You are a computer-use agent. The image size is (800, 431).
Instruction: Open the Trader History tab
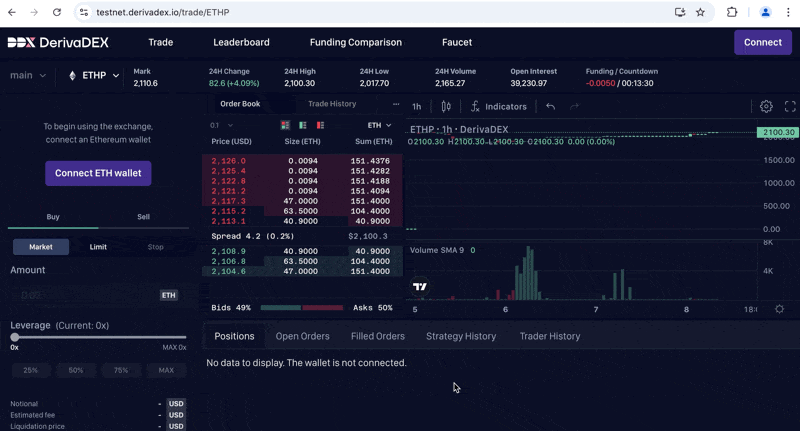[550, 336]
